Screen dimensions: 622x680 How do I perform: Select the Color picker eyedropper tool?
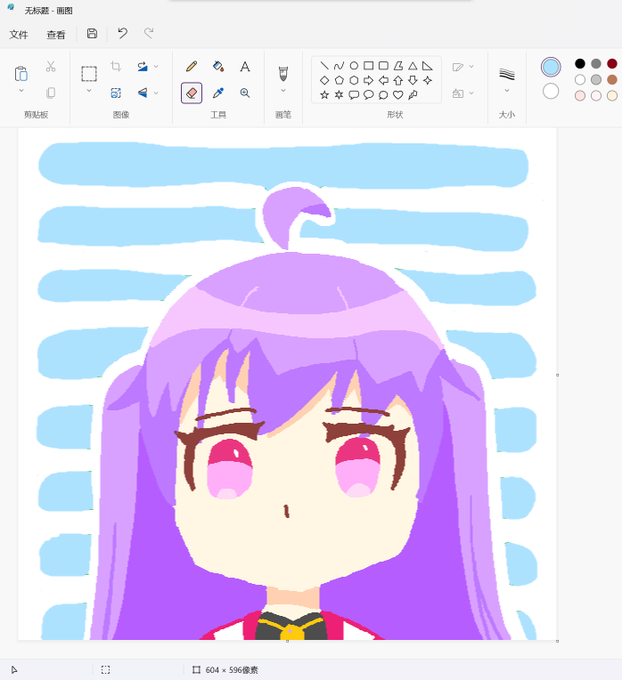tap(218, 93)
